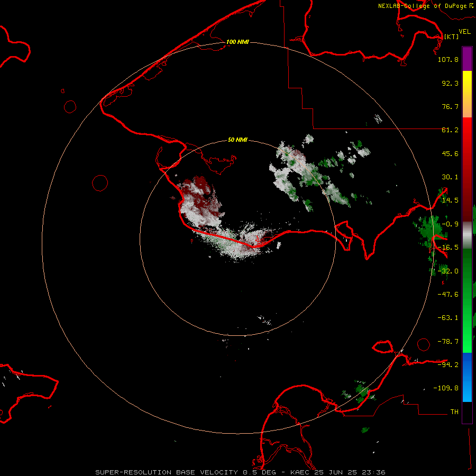Image resolution: width=476 pixels, height=476 pixels.
Task: Click the 107.8 velocity scale value
Action: point(448,59)
